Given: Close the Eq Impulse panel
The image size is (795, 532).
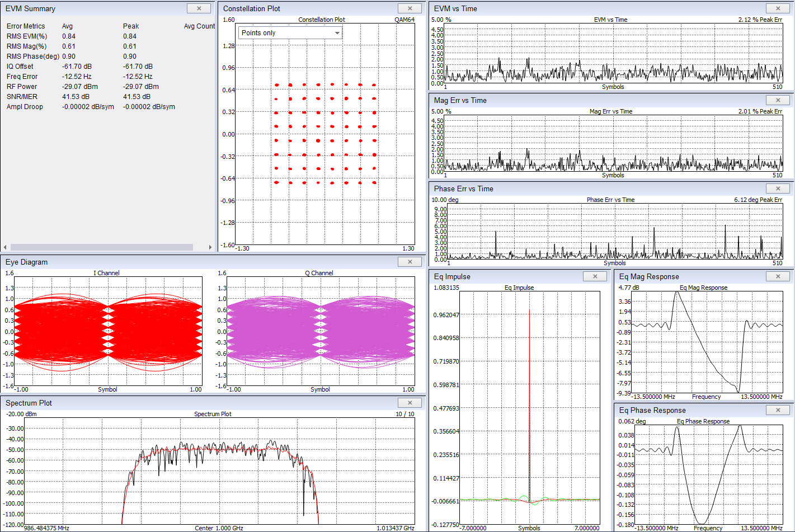Looking at the screenshot, I should [595, 276].
